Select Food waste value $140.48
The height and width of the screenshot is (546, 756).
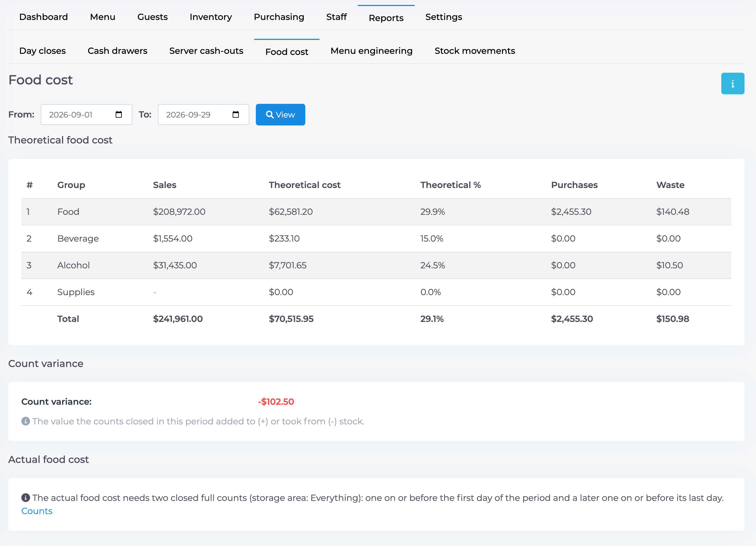[673, 212]
